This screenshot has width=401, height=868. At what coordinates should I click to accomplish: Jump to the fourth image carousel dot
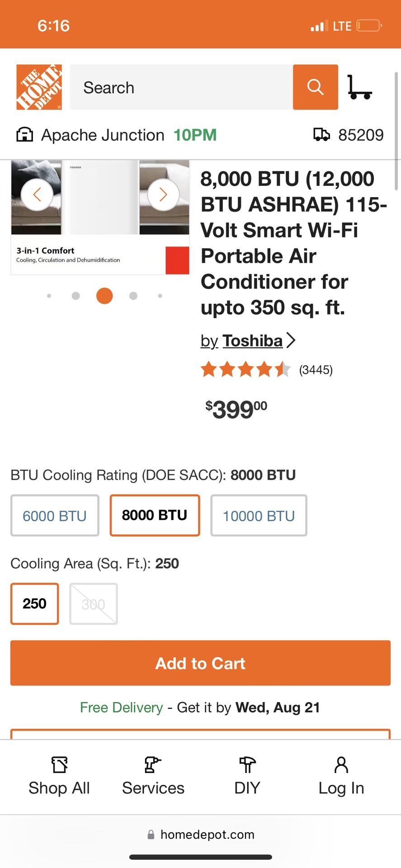pos(133,296)
